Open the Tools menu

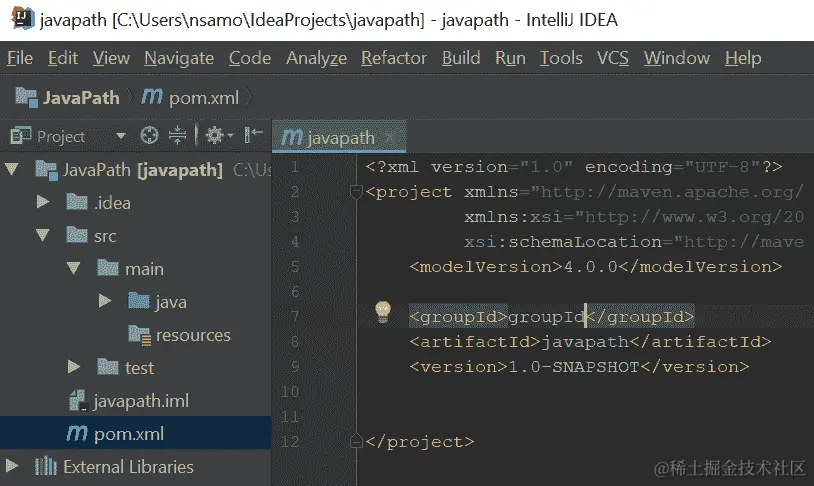(561, 58)
